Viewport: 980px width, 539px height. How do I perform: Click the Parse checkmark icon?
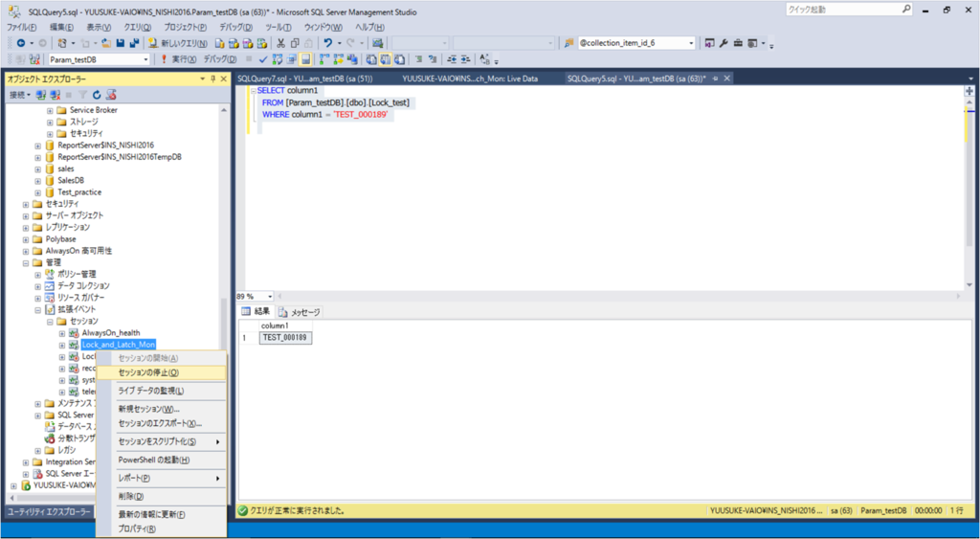[x=262, y=59]
